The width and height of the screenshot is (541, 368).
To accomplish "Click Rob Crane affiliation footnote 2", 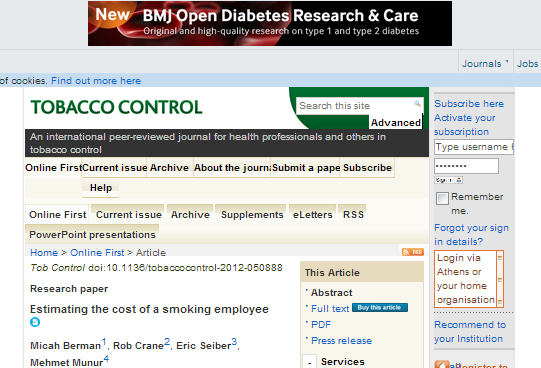I will 167,342.
